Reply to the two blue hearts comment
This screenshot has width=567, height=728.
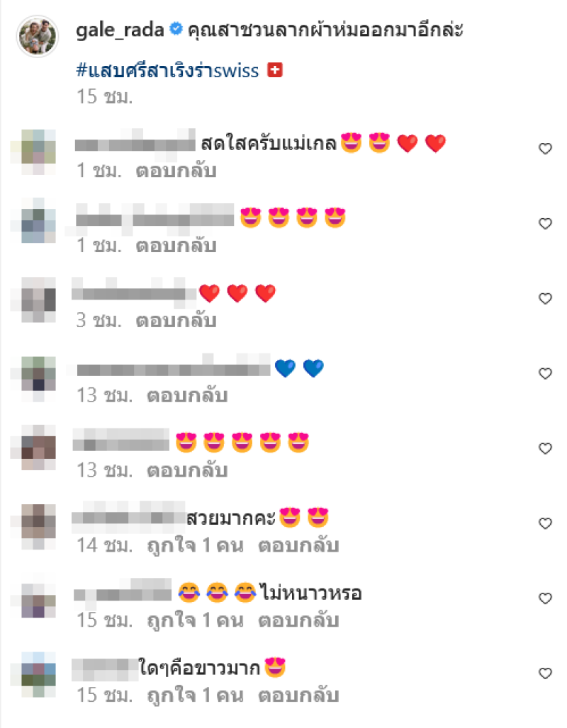click(187, 396)
